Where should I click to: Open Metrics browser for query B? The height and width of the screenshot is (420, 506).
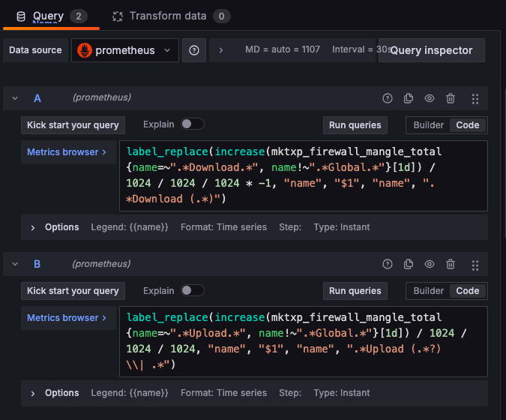coord(67,318)
